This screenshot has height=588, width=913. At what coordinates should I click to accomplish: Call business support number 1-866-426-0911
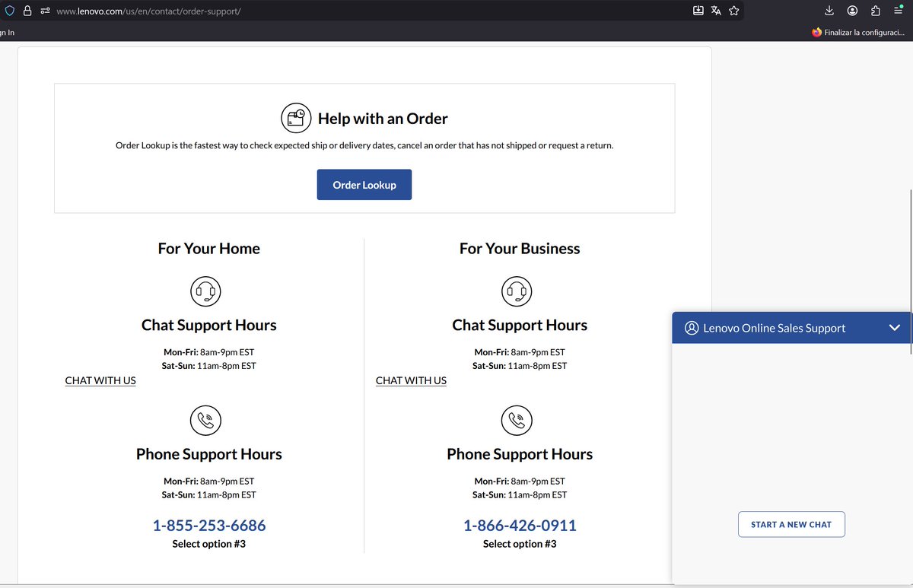(x=520, y=526)
